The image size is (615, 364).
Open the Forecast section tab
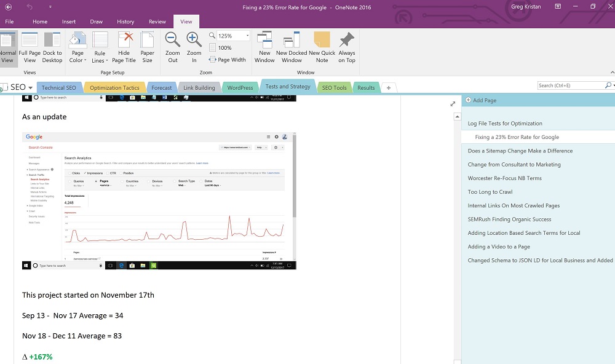(x=162, y=87)
